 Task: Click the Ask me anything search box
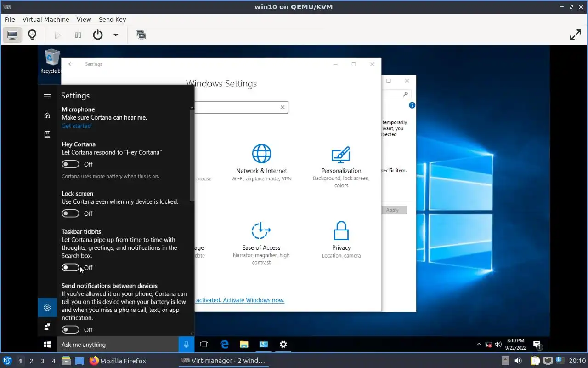(118, 345)
